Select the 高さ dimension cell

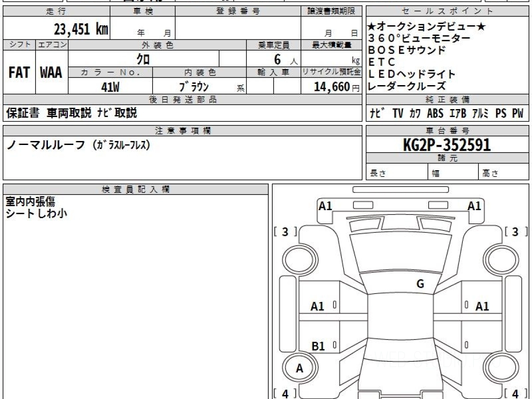[x=504, y=172]
